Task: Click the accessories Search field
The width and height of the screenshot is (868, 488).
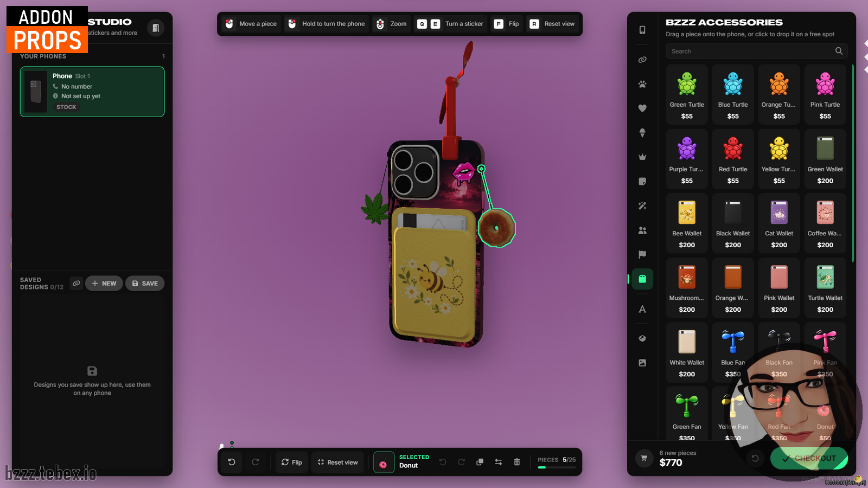Action: coord(756,51)
